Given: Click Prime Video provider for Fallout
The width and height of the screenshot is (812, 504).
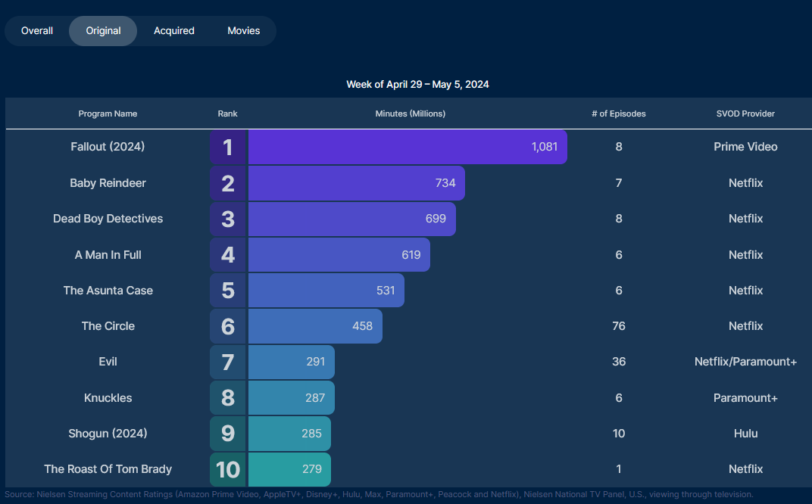Looking at the screenshot, I should point(745,147).
